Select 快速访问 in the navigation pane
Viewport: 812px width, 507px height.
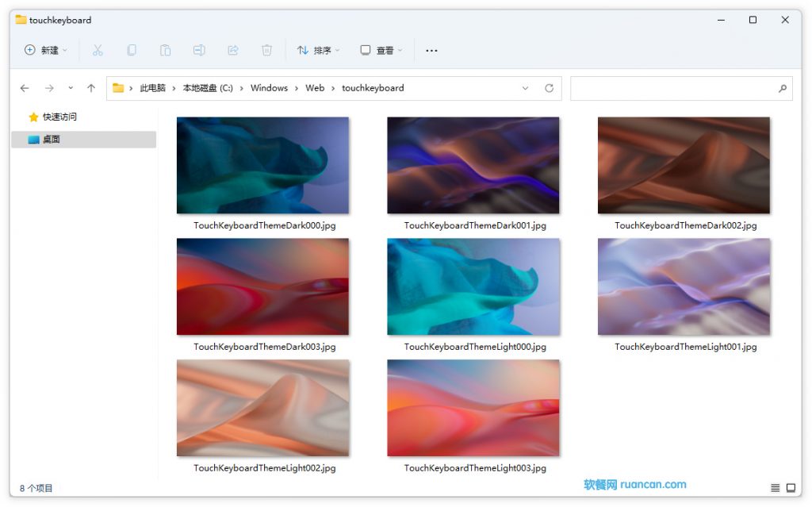coord(59,117)
